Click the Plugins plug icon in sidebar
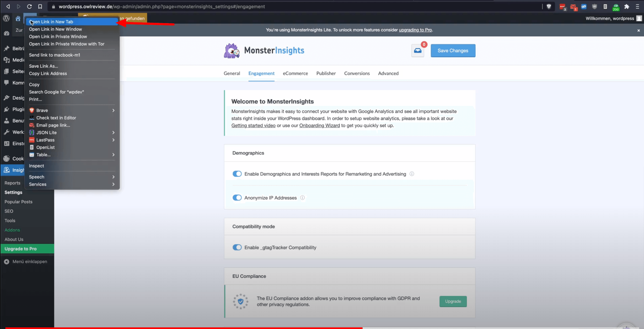Screen dimensions: 644x329 pos(7,109)
